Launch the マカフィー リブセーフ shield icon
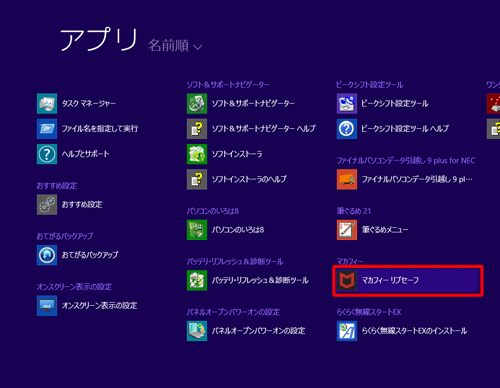 [x=347, y=280]
